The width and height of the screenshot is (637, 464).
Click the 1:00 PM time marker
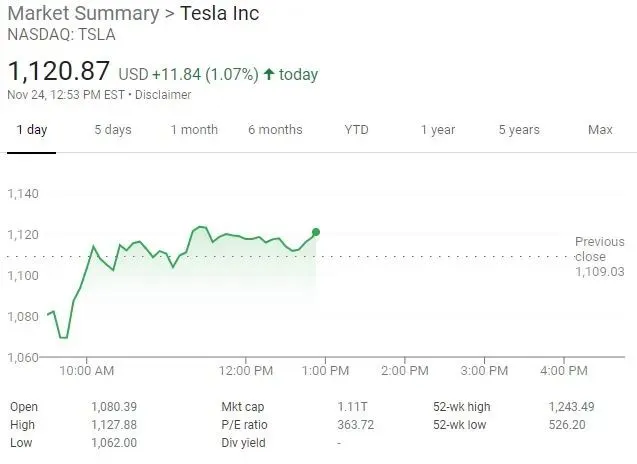(325, 371)
